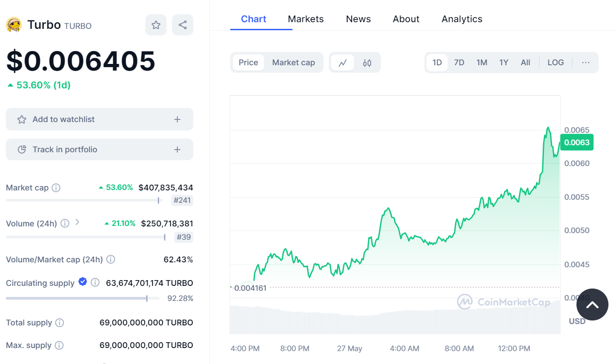Toggle LOG scale on chart
The width and height of the screenshot is (616, 364).
[x=556, y=63]
